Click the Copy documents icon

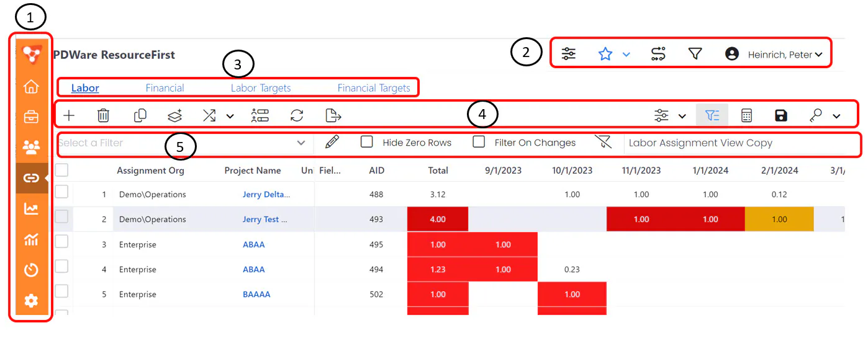pyautogui.click(x=140, y=115)
